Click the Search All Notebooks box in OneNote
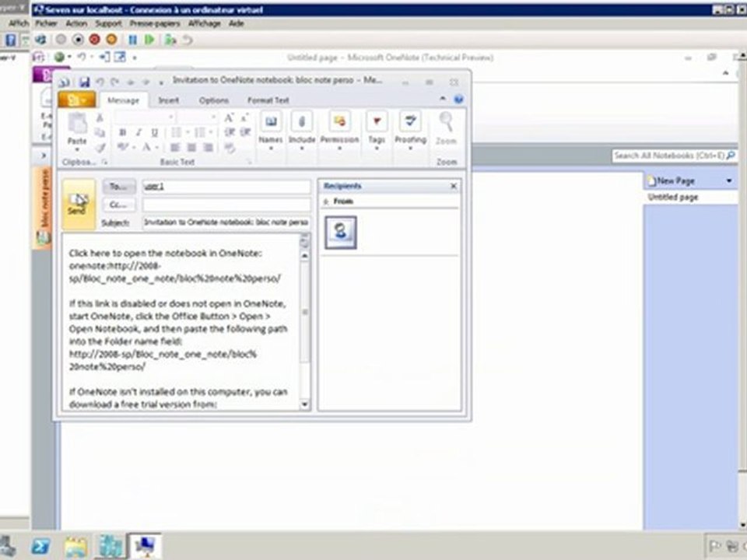This screenshot has height=560, width=747. pos(669,156)
